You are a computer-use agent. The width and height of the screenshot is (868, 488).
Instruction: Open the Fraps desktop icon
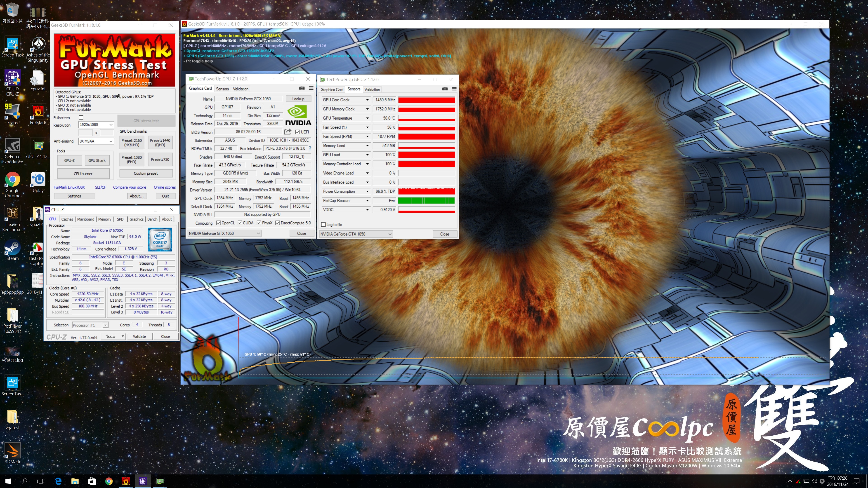coord(12,115)
